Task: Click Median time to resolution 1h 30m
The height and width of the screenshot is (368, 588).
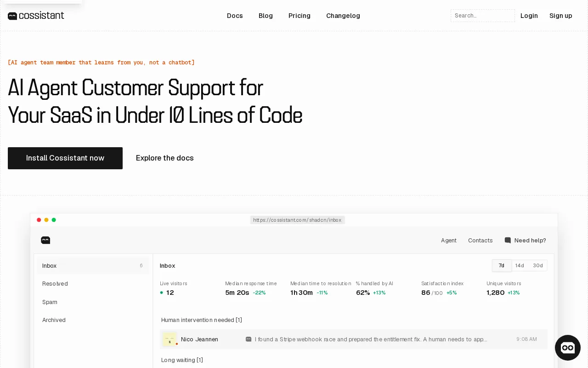Action: point(301,293)
